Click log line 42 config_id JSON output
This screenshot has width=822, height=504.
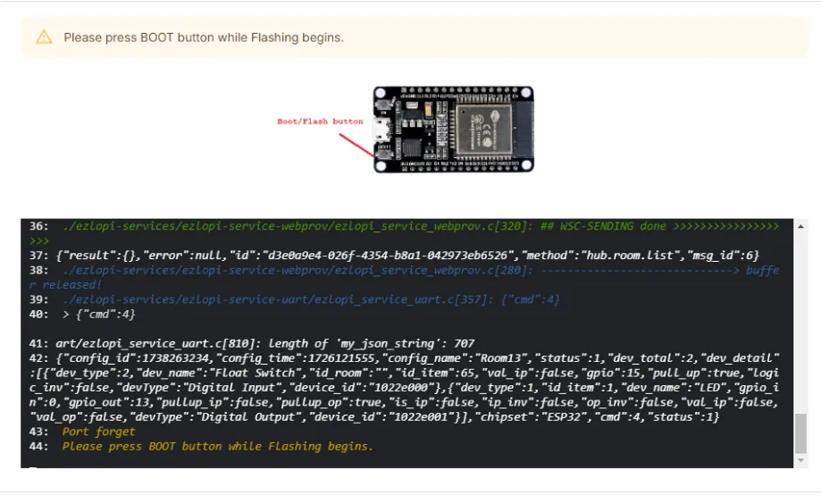(x=404, y=388)
